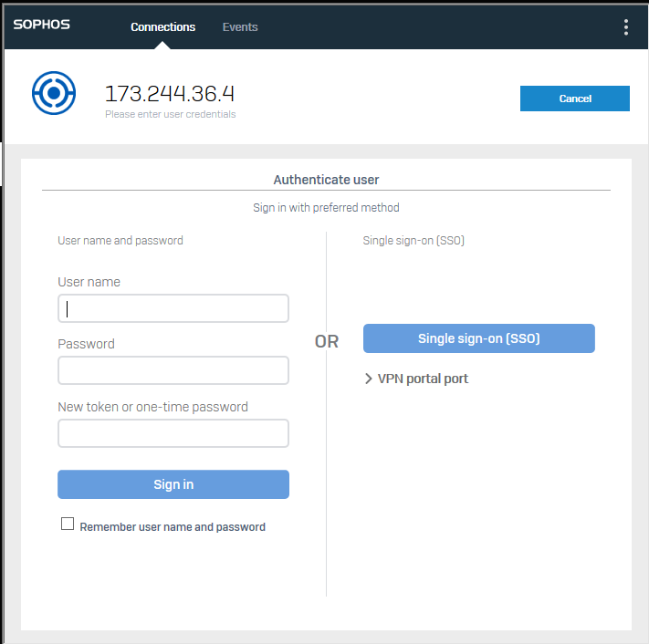Enable the Remember user name and password checkbox

coord(67,525)
